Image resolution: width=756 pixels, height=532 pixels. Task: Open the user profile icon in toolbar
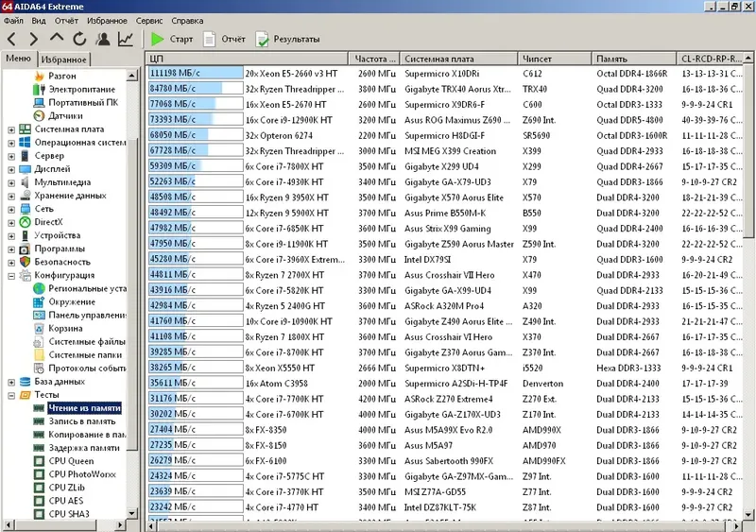pyautogui.click(x=103, y=39)
